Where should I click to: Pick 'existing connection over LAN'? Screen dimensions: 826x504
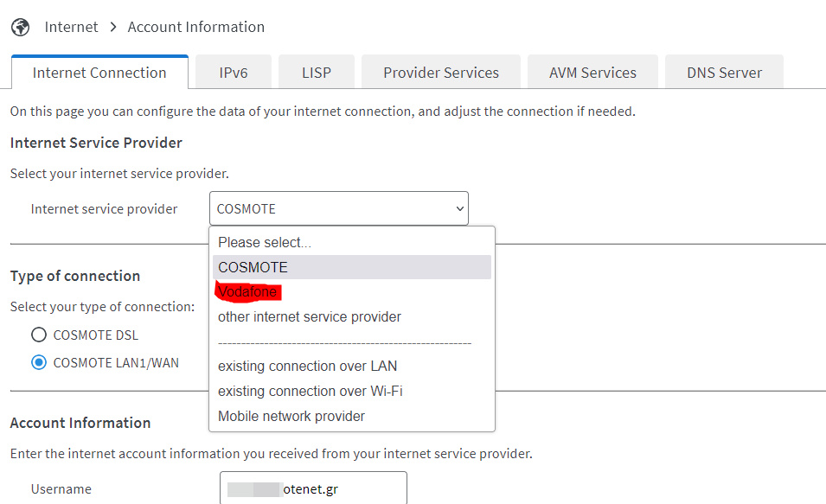[x=308, y=367]
